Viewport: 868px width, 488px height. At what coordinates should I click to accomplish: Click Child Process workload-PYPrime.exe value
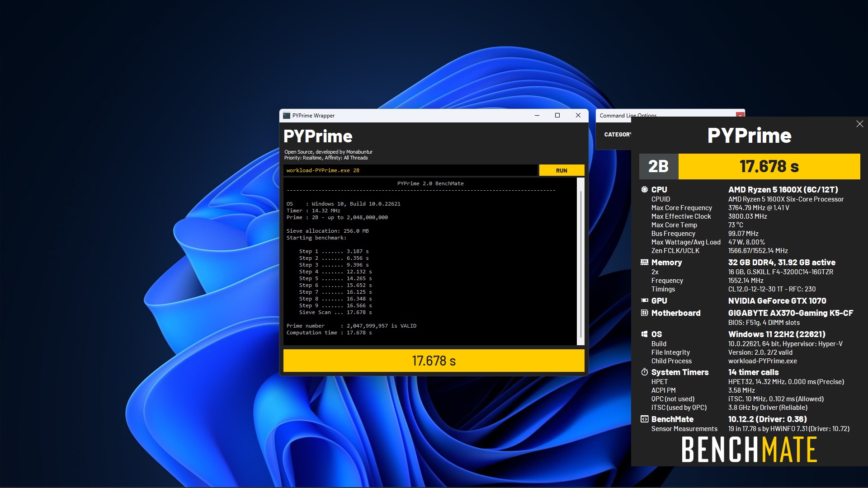click(763, 361)
